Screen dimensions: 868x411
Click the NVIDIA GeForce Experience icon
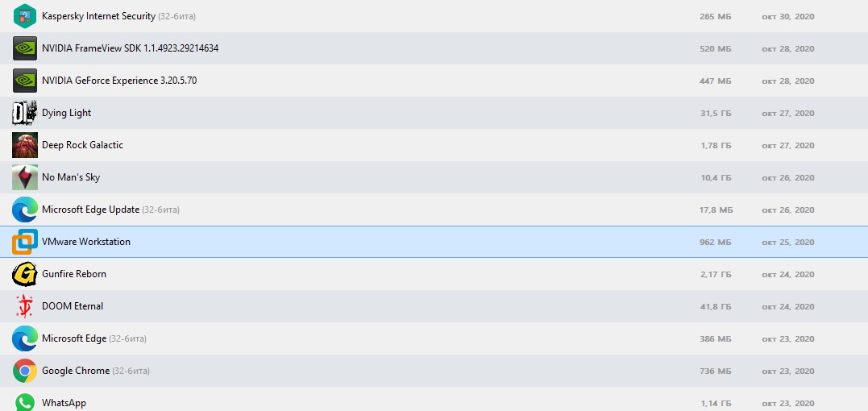click(x=25, y=81)
